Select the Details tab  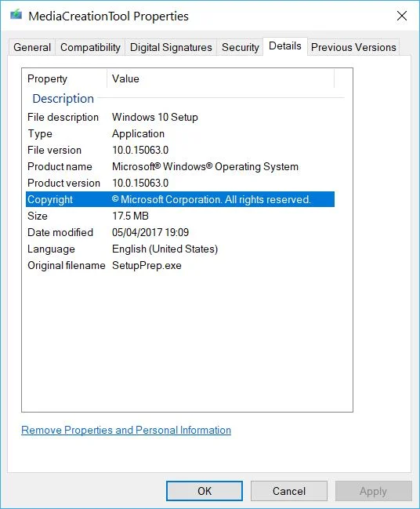(285, 46)
